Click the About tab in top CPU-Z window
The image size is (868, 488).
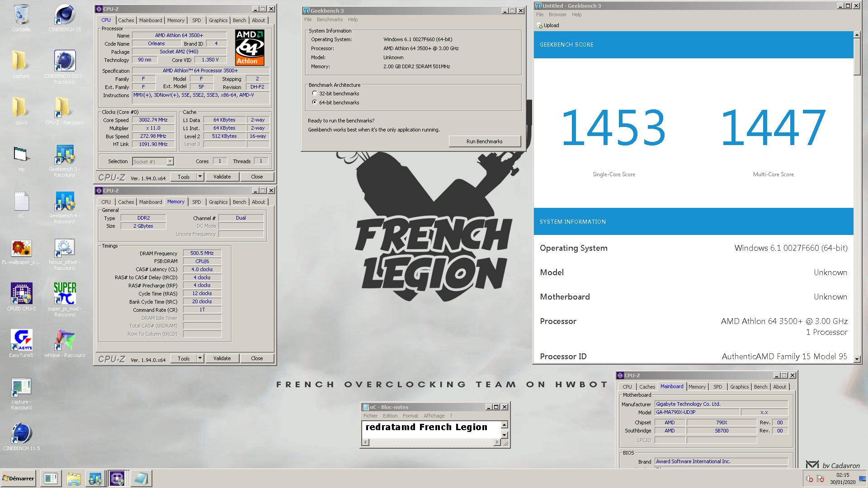point(259,20)
